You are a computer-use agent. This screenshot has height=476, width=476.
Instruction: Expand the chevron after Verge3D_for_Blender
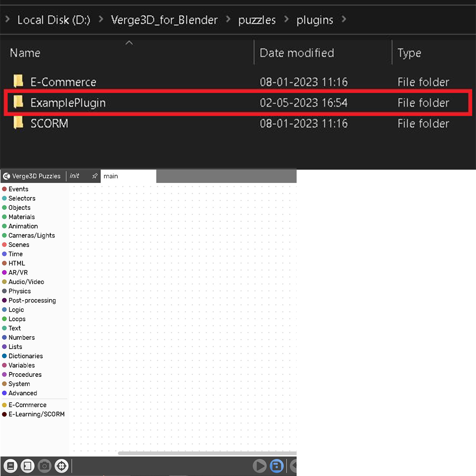tap(228, 19)
